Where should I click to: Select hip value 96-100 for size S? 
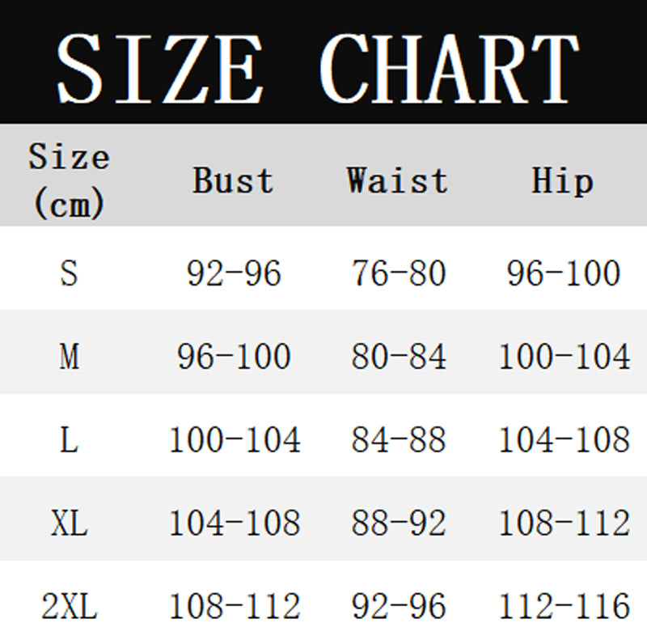pos(563,273)
